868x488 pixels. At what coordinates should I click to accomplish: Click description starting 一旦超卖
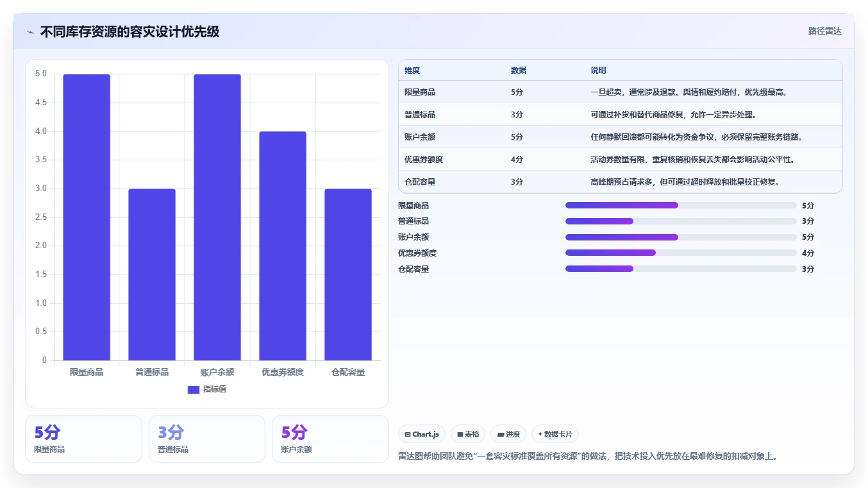click(689, 92)
